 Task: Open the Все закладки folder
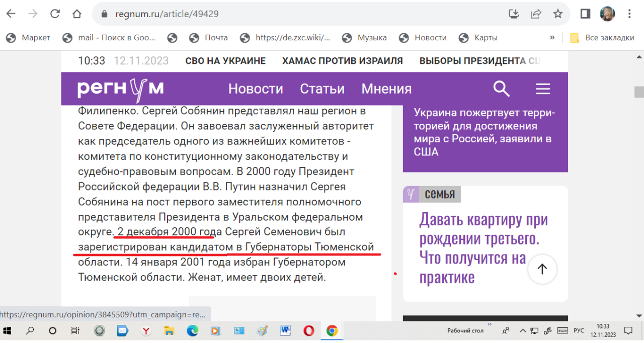(x=602, y=38)
